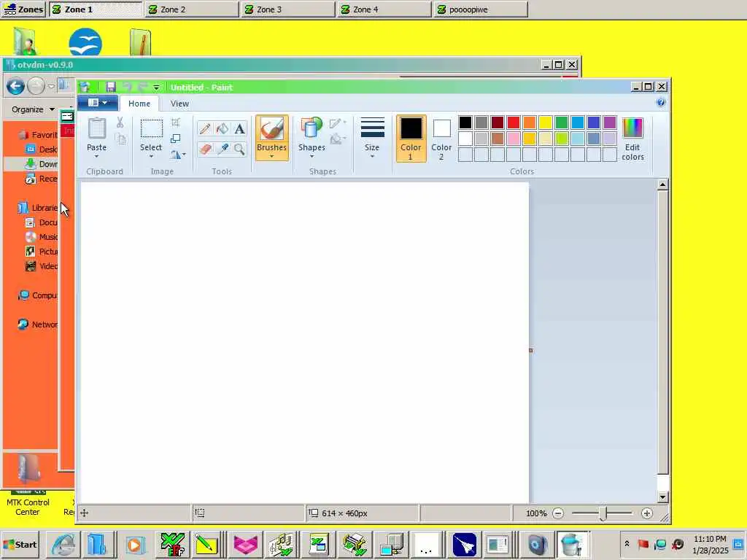This screenshot has width=747, height=560.
Task: Open the Paint application menu button
Action: coord(97,102)
